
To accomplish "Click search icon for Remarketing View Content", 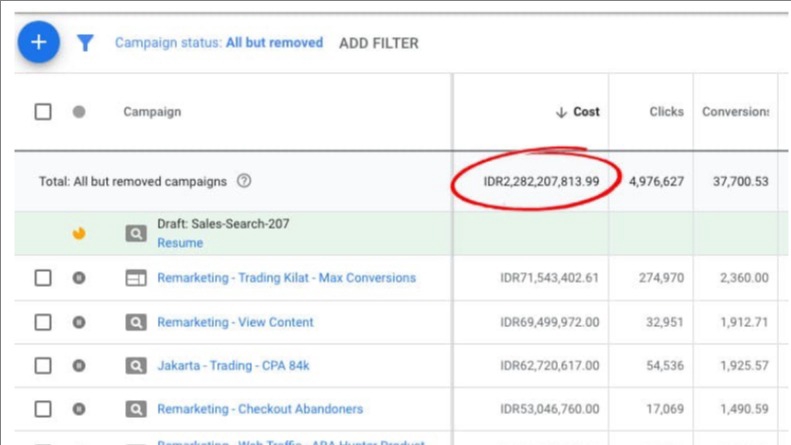I will pyautogui.click(x=136, y=322).
